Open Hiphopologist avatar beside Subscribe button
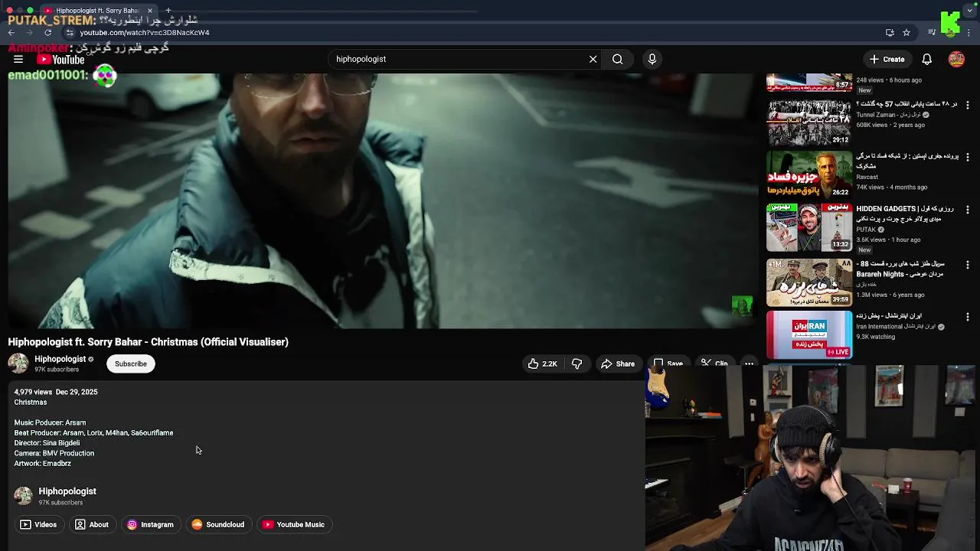Screen dimensions: 980x551 pyautogui.click(x=18, y=364)
